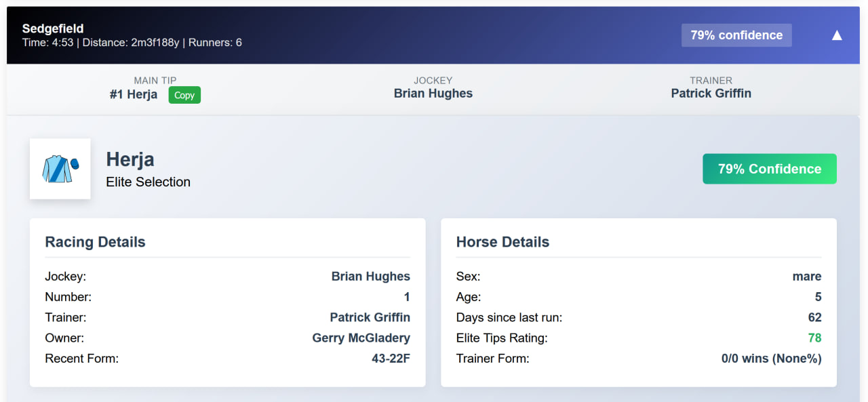Screen dimensions: 868x402
Task: Collapse the Sedgefield race card arrow
Action: point(837,35)
